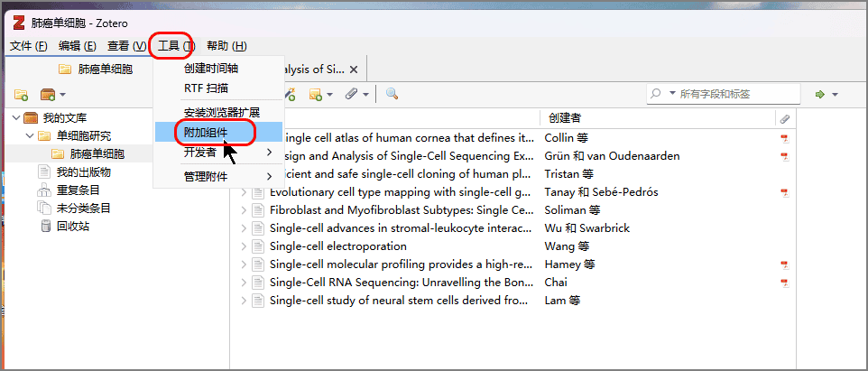
Task: Click the green locate arrow icon
Action: (820, 94)
